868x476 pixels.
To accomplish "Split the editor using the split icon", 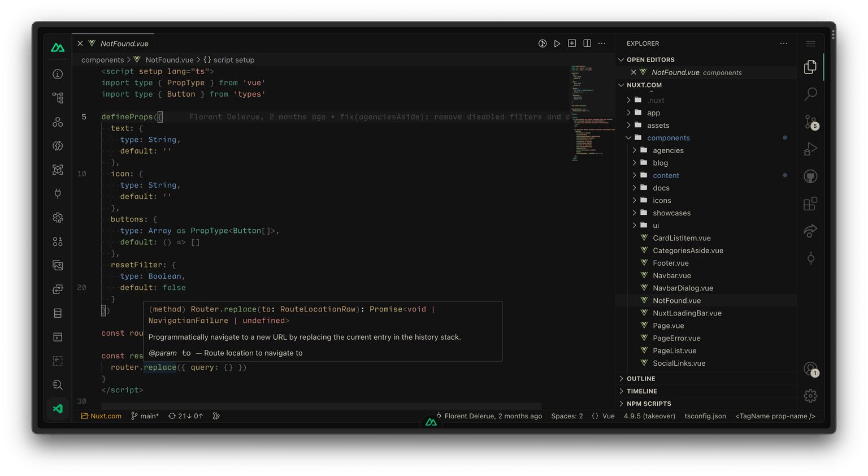I will pos(587,43).
